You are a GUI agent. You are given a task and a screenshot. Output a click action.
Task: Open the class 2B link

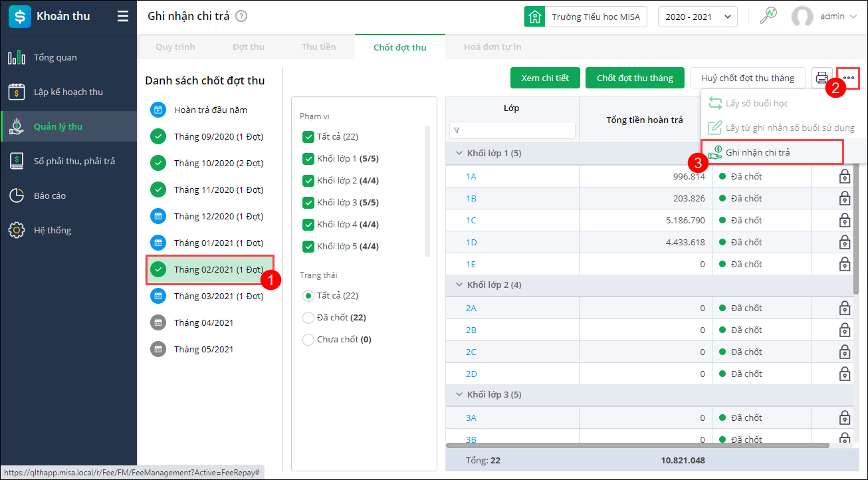pyautogui.click(x=471, y=330)
